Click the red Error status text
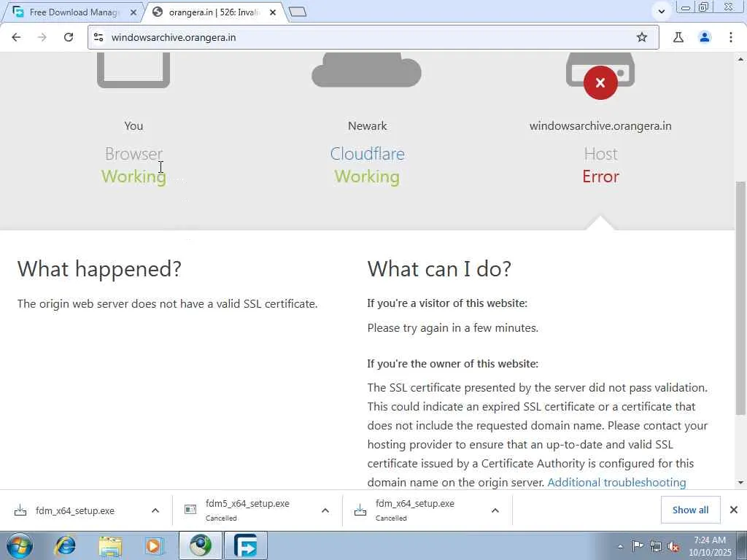747x560 pixels. point(601,176)
